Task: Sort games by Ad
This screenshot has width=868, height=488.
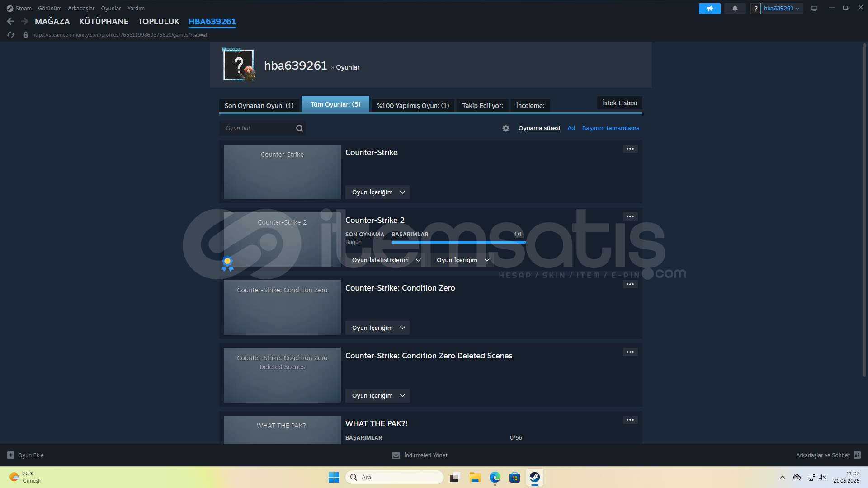Action: (571, 128)
